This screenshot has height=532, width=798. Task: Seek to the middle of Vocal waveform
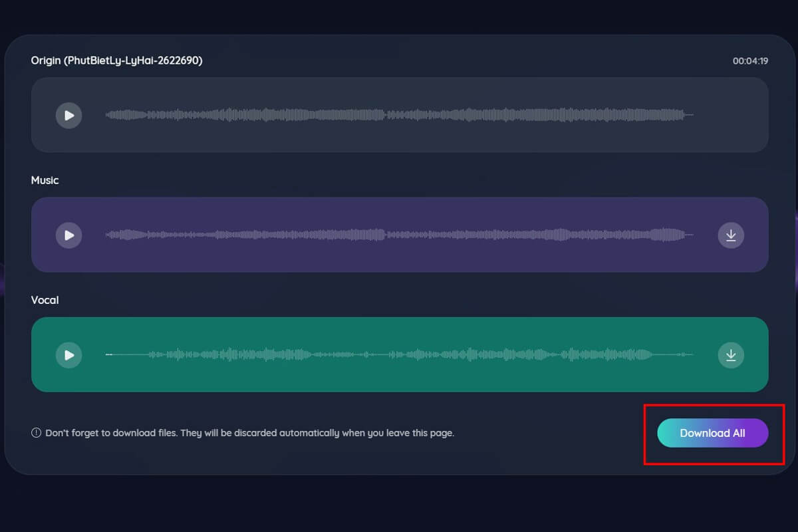(399, 354)
